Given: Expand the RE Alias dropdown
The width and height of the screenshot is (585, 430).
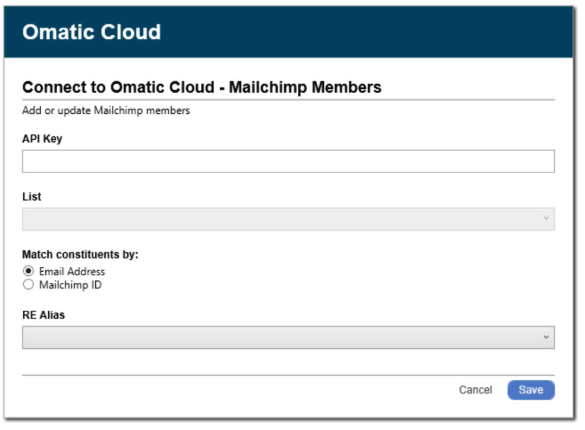Looking at the screenshot, I should [x=288, y=338].
